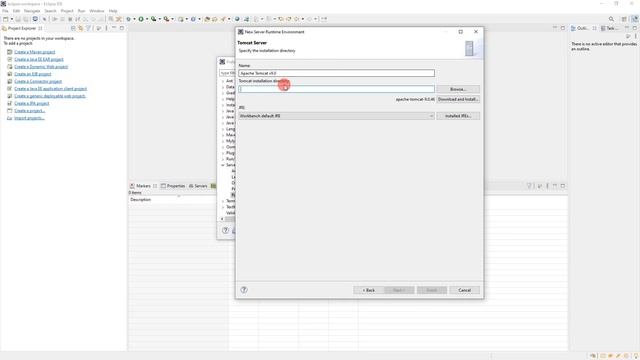
Task: Maximize the Outline view panel
Action: click(635, 28)
